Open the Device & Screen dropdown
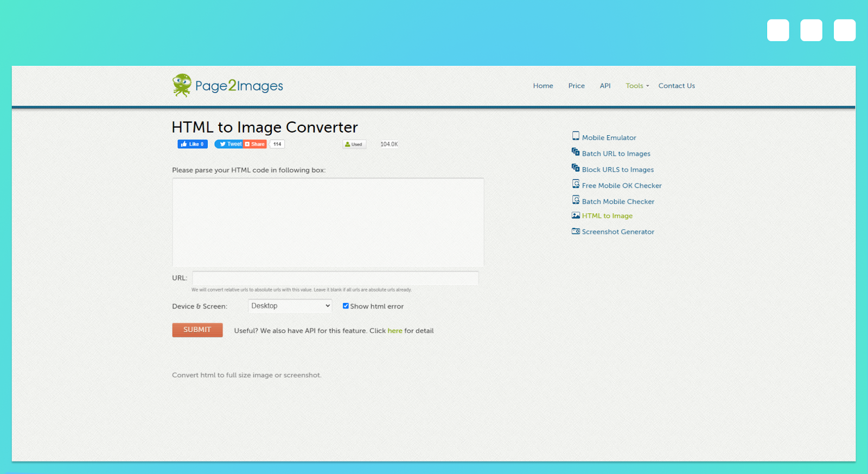Viewport: 868px width, 474px height. pyautogui.click(x=290, y=306)
